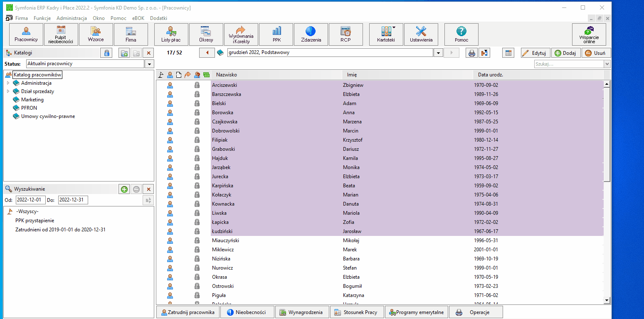Select PPK przystąpienie search filter
The image size is (644, 319).
(35, 221)
